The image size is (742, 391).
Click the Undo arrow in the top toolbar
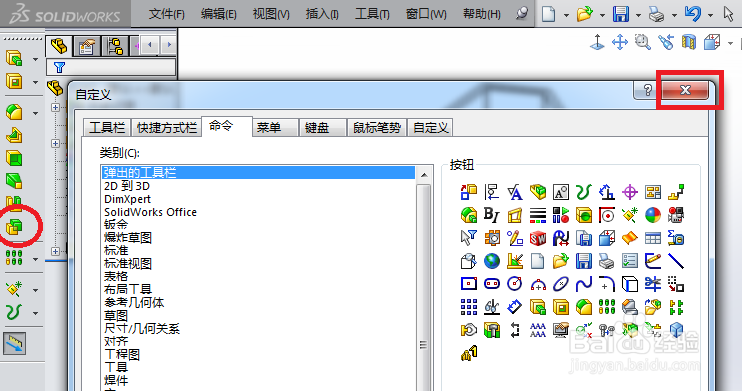pyautogui.click(x=693, y=13)
